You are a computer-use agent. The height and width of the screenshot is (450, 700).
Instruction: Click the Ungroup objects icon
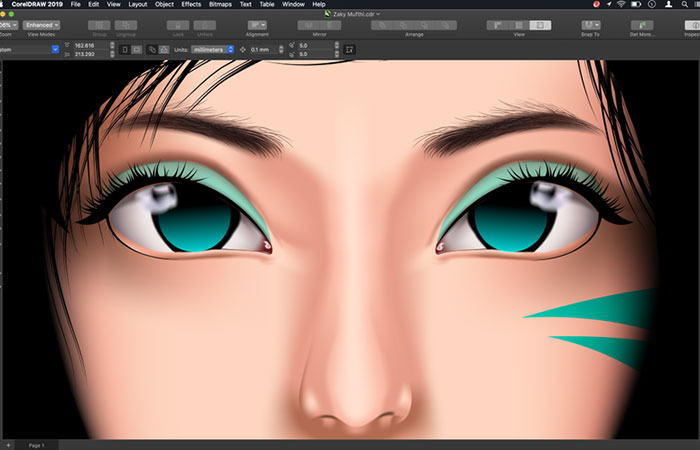tap(126, 24)
